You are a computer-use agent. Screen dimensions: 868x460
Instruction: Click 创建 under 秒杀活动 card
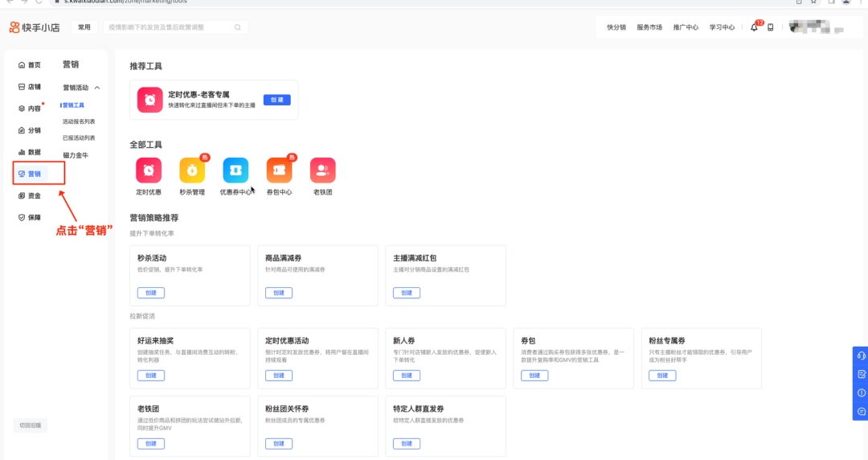(x=150, y=293)
